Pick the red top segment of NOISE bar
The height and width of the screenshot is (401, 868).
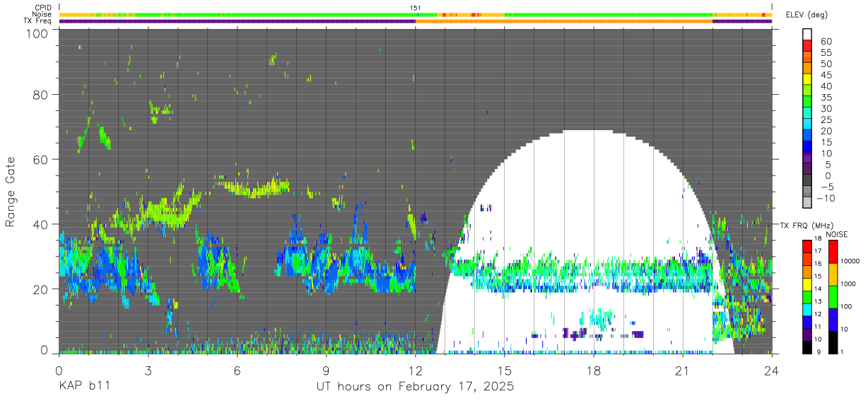[833, 250]
